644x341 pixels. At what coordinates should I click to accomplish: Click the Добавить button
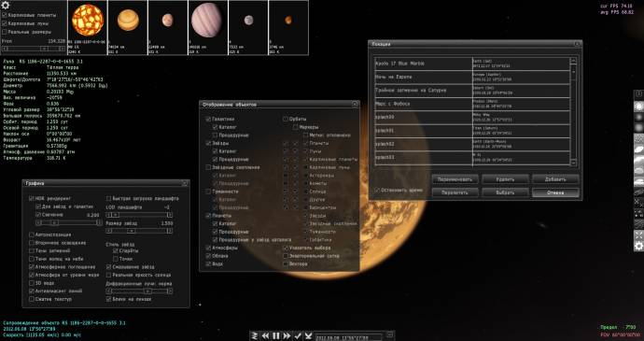pyautogui.click(x=555, y=179)
